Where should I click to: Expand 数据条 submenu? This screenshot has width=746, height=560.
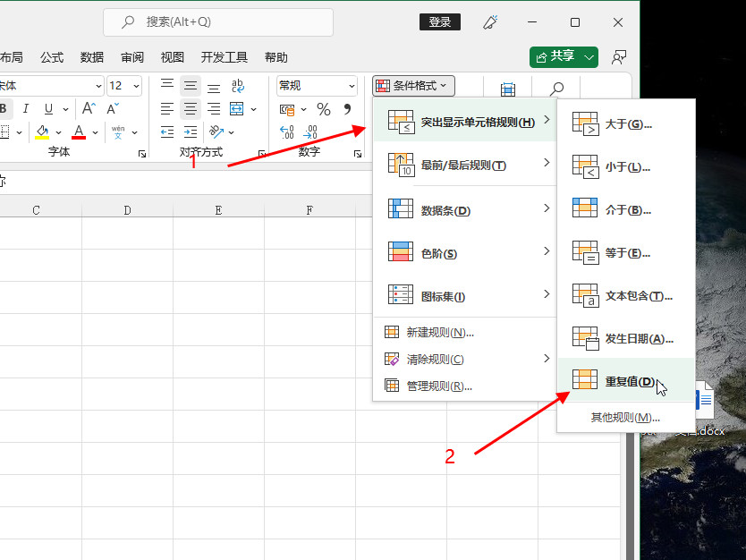click(x=465, y=209)
